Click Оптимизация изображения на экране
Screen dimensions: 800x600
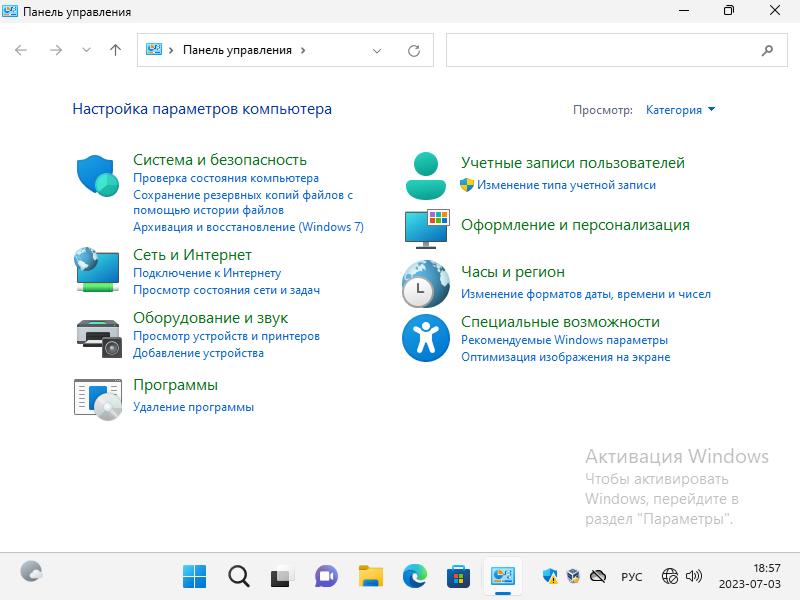tap(566, 357)
